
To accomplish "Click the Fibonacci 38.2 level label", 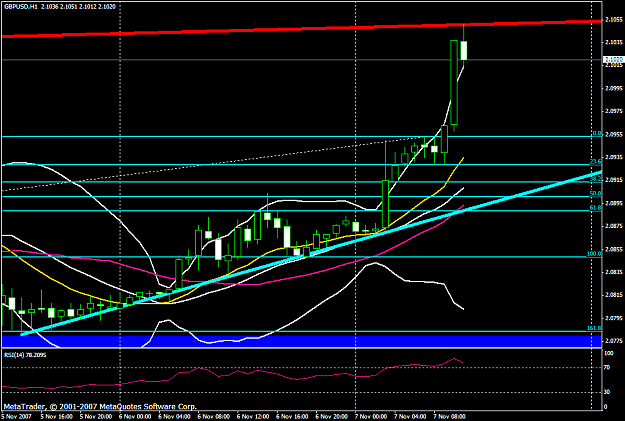I will coord(596,179).
